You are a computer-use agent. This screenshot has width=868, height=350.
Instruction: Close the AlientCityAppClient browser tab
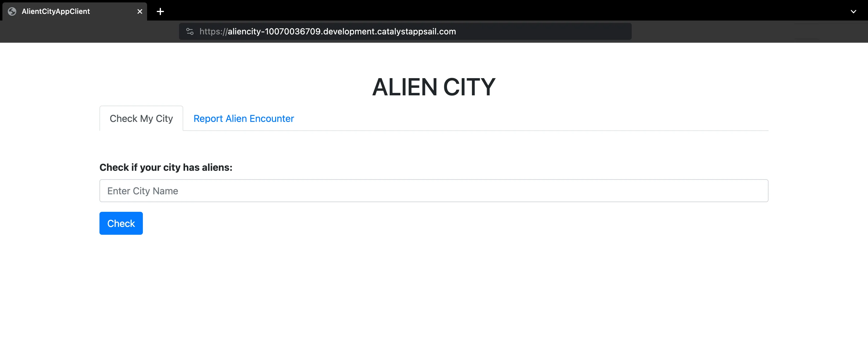pos(140,11)
